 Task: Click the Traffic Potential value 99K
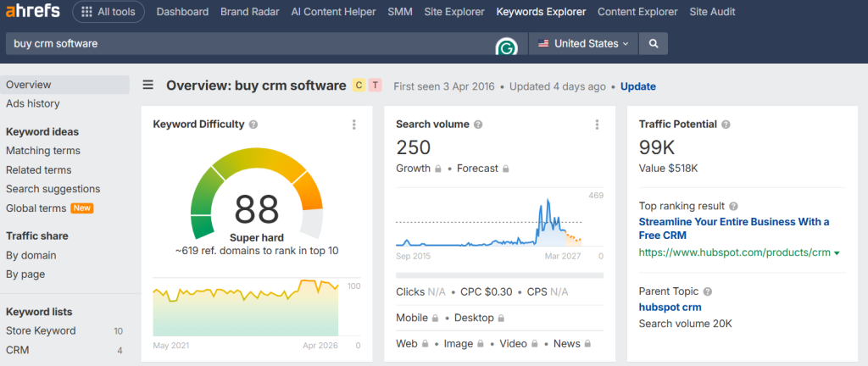[657, 147]
